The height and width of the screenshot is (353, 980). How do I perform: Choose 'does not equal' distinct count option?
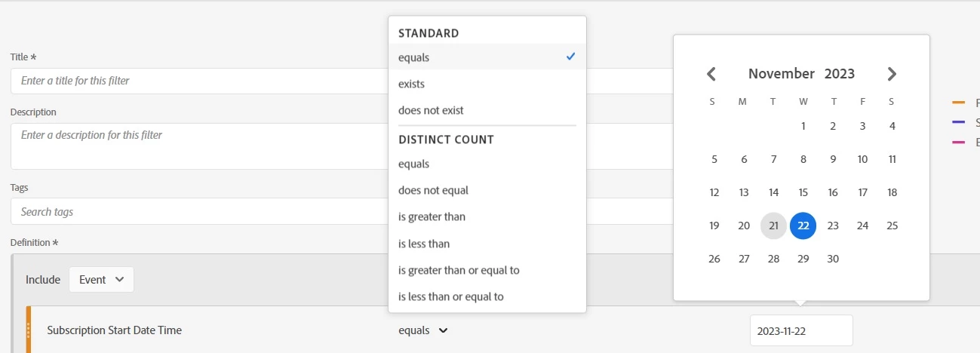point(433,190)
